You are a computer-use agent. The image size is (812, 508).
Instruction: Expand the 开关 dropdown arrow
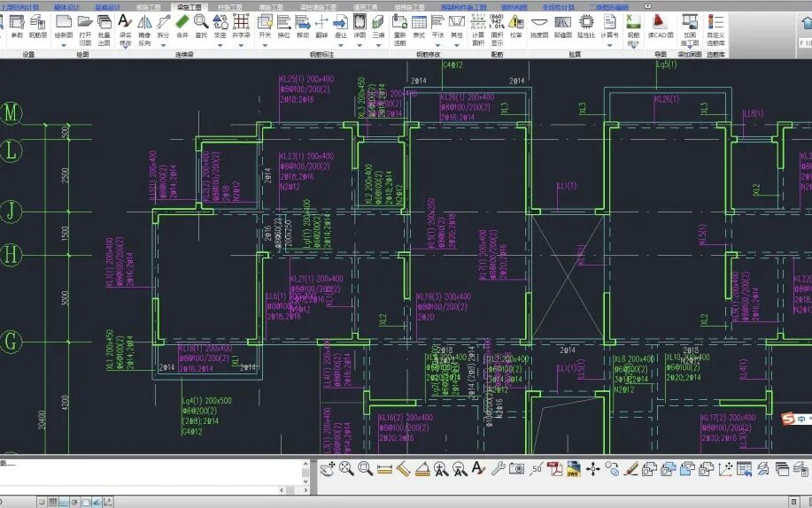pyautogui.click(x=265, y=45)
